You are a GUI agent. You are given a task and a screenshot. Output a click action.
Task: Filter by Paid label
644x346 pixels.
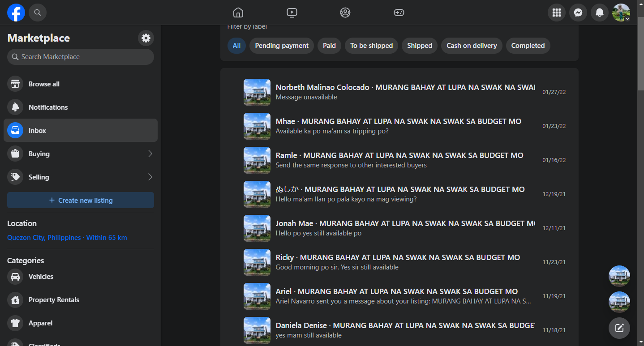(x=329, y=46)
